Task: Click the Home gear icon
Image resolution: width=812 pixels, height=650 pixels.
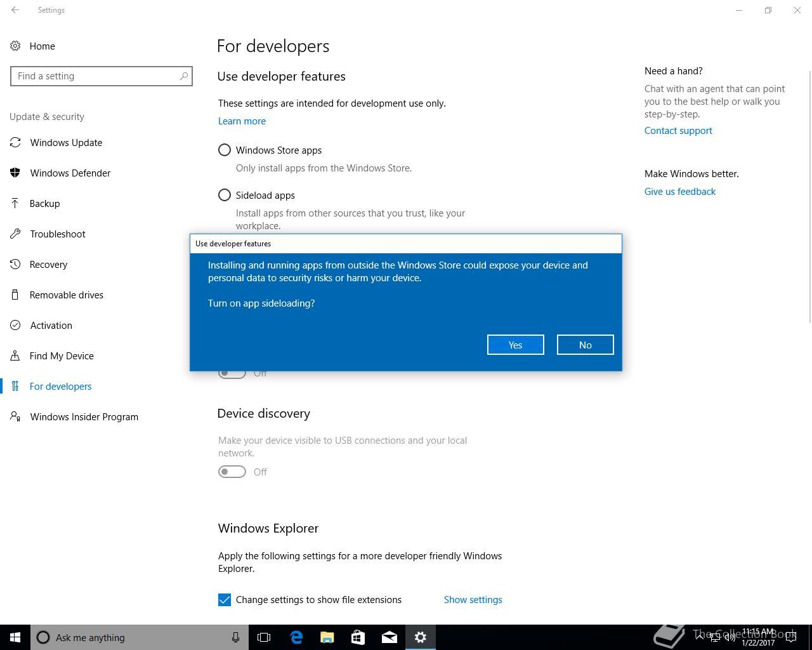Action: click(x=15, y=46)
